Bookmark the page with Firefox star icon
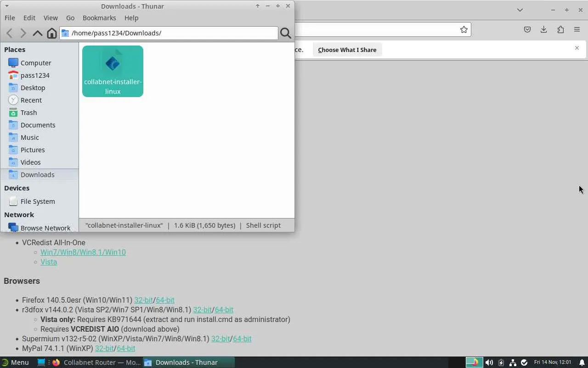Image resolution: width=588 pixels, height=368 pixels. (464, 29)
